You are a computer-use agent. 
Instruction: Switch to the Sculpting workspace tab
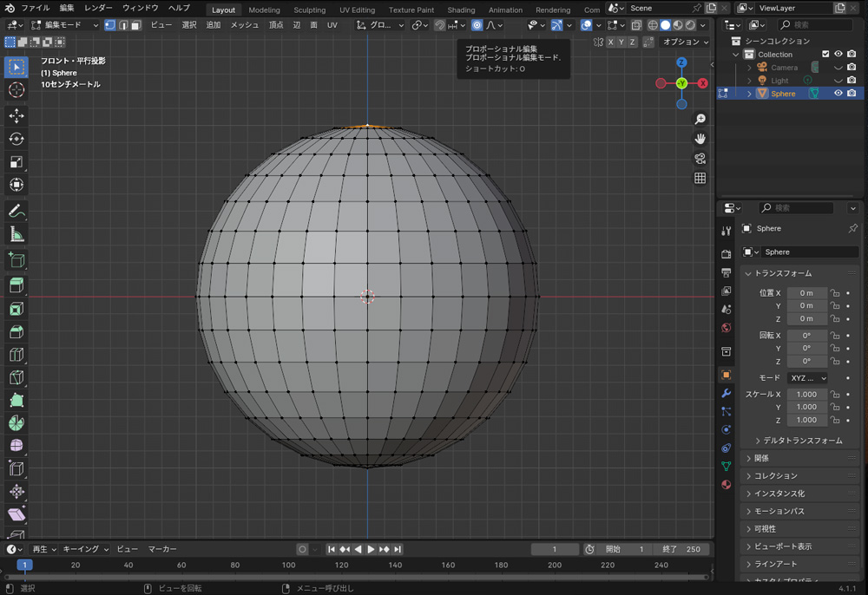pos(309,10)
